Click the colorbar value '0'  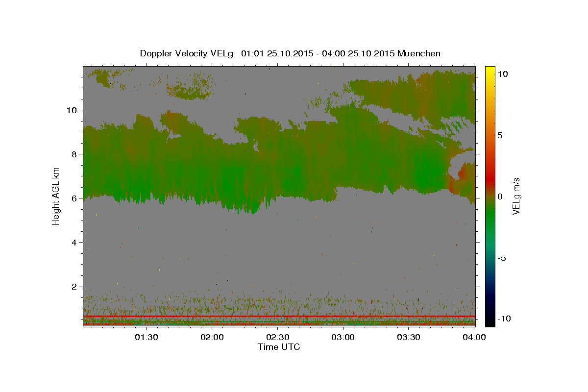pyautogui.click(x=501, y=196)
